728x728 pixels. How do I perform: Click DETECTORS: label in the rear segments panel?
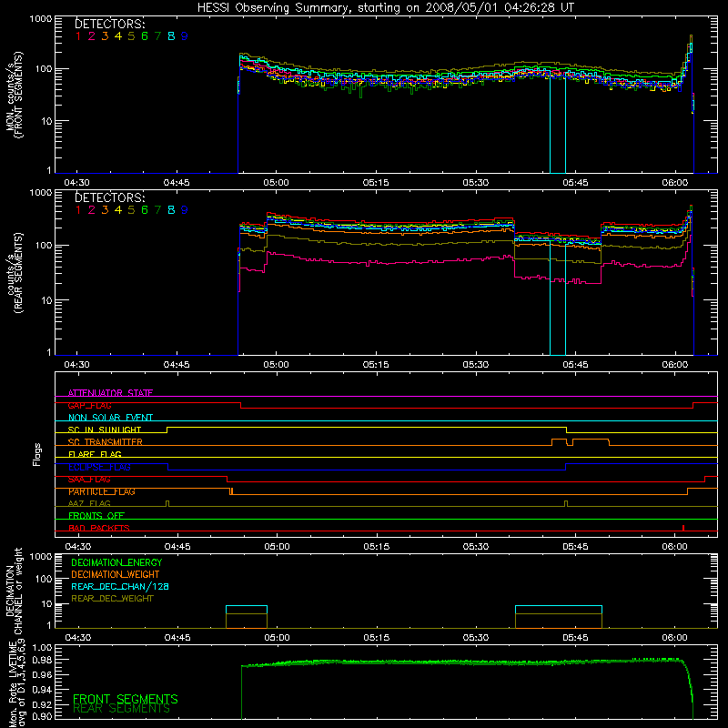(109, 197)
